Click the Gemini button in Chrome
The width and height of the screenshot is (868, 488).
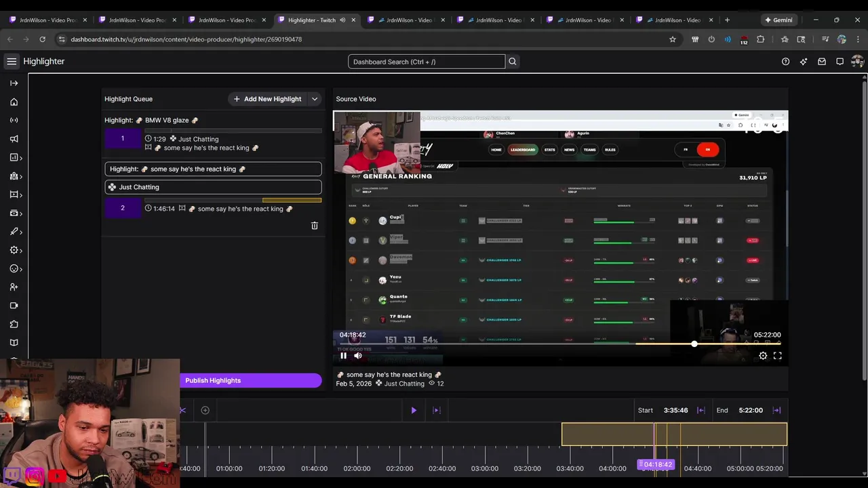(778, 20)
